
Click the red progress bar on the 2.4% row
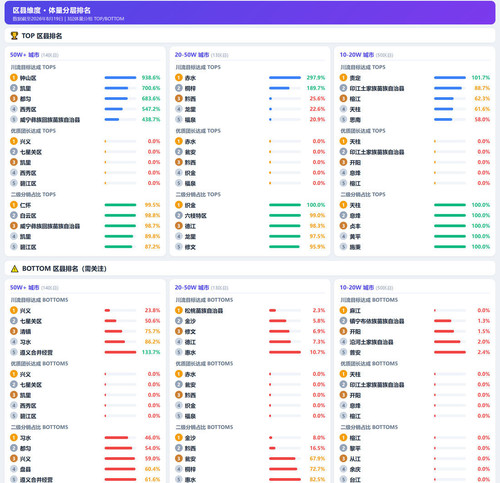[x=450, y=352]
